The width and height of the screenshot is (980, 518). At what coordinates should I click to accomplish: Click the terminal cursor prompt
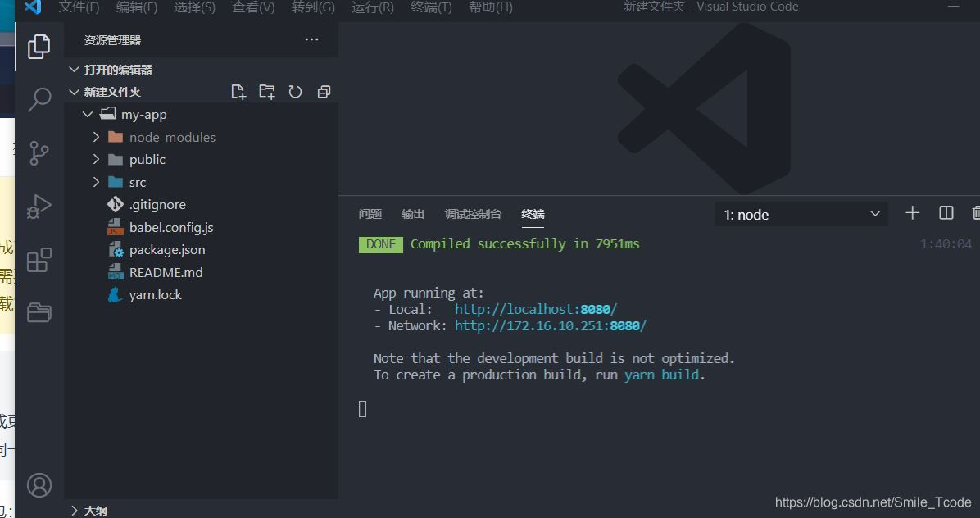[362, 409]
